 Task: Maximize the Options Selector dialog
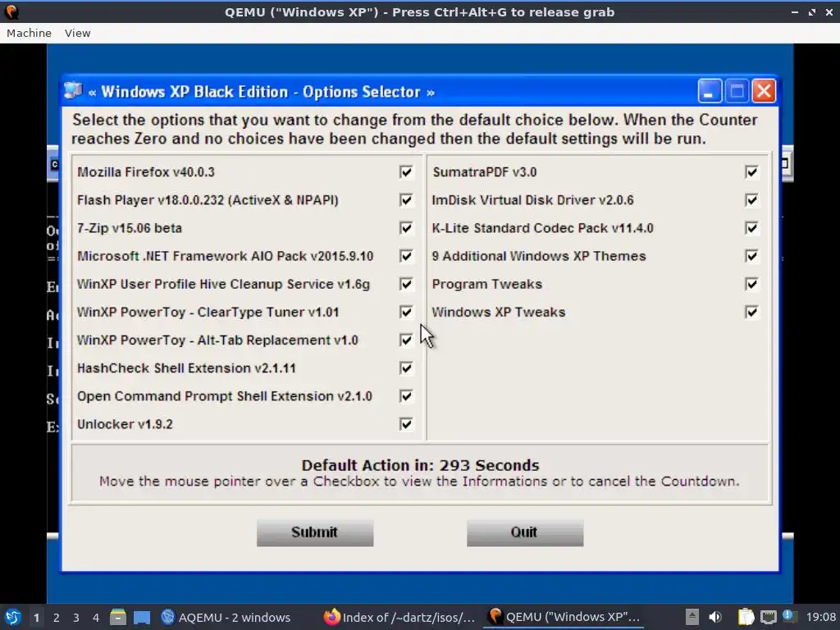click(x=737, y=92)
